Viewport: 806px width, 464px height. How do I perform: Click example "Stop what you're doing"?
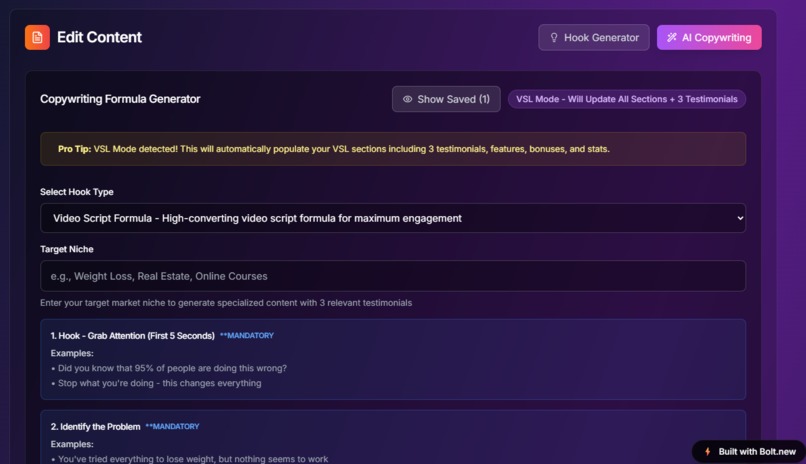(x=159, y=383)
